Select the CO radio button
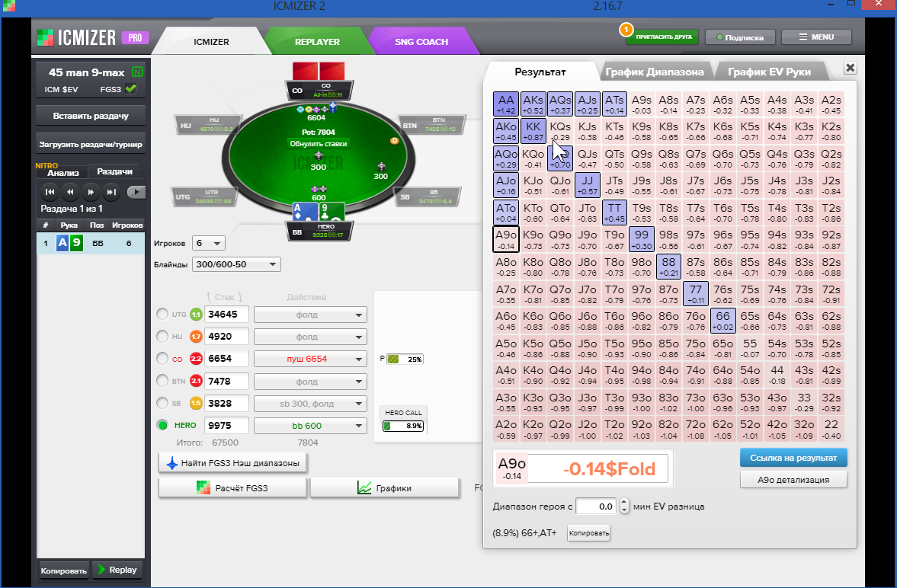This screenshot has height=588, width=897. (x=162, y=359)
